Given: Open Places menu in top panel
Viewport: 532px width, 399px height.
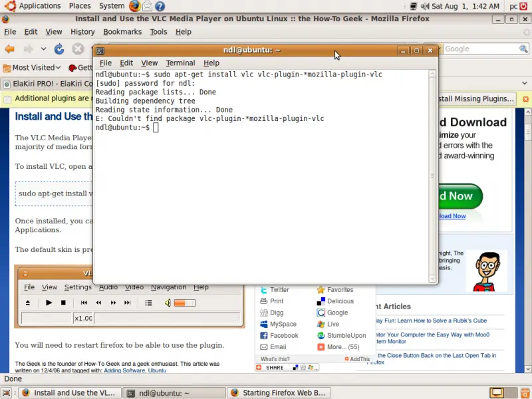Looking at the screenshot, I should (x=80, y=6).
